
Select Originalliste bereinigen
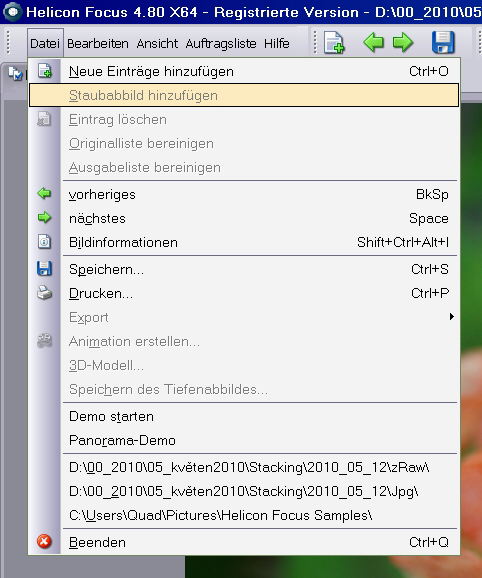click(x=244, y=143)
